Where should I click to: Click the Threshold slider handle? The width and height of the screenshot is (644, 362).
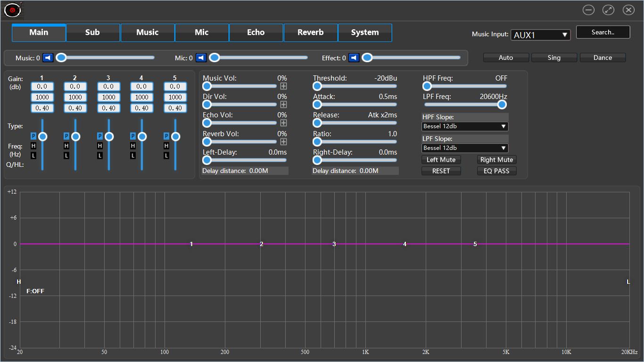(x=317, y=86)
